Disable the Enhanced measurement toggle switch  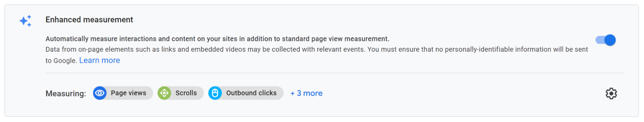(x=606, y=40)
